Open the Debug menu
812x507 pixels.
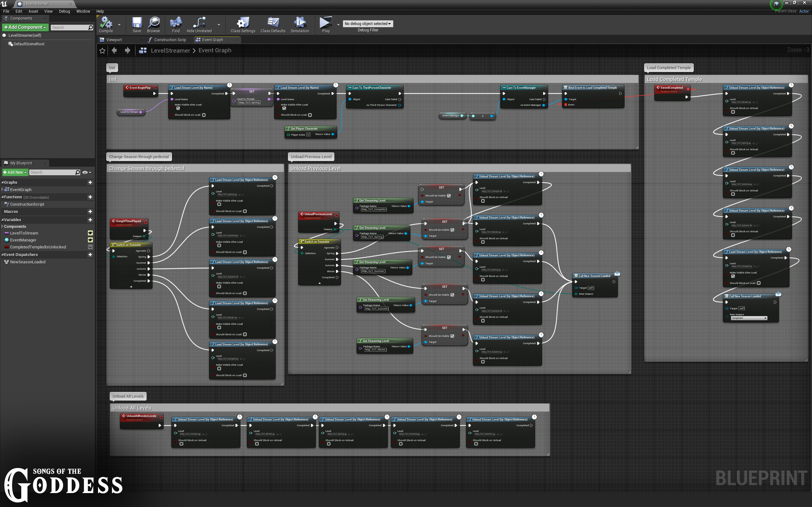pos(64,11)
